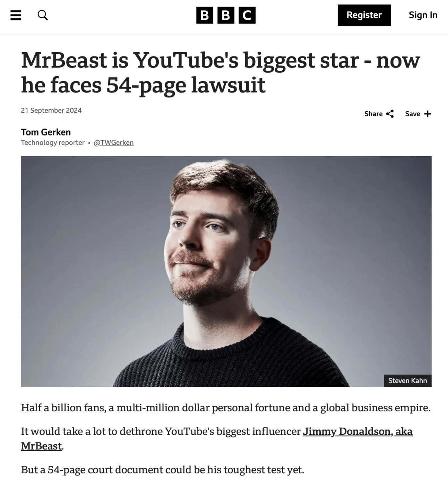Click the search magnifier icon

(43, 15)
